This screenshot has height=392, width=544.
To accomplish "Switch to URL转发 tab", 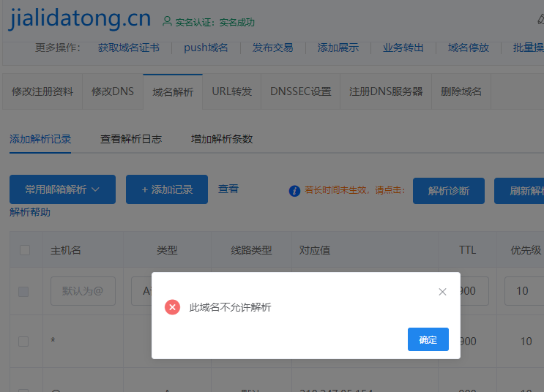I will point(232,91).
